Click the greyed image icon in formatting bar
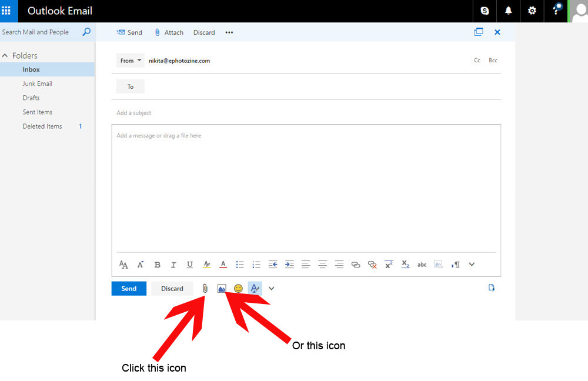The width and height of the screenshot is (588, 381). coord(439,265)
